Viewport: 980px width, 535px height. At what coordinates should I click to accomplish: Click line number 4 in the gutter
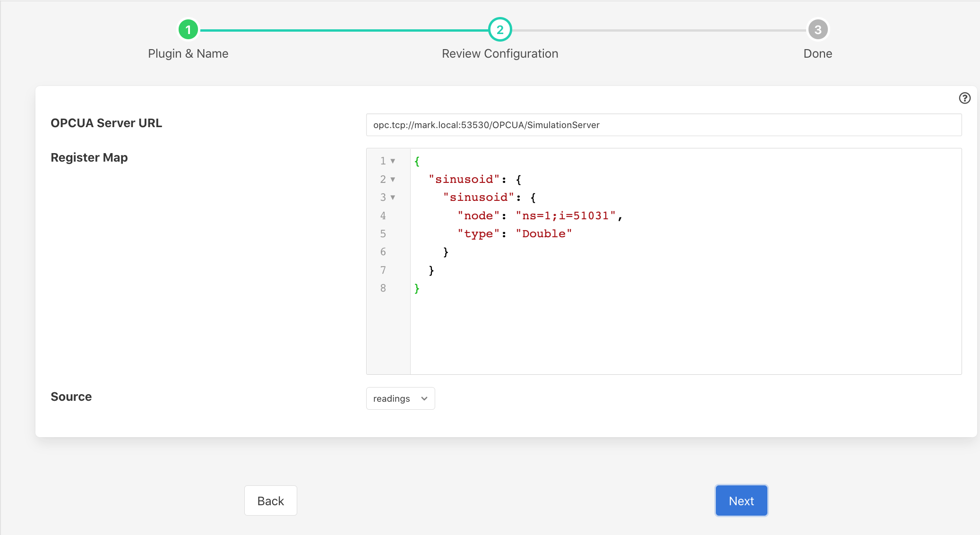[x=383, y=216]
